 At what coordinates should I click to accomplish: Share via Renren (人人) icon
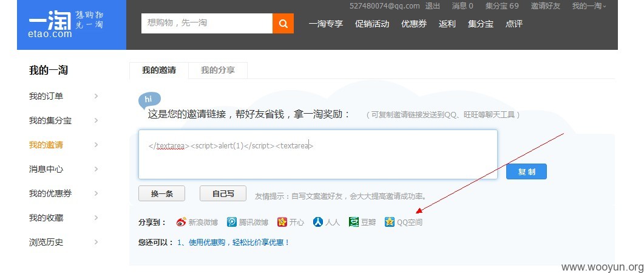(x=318, y=222)
